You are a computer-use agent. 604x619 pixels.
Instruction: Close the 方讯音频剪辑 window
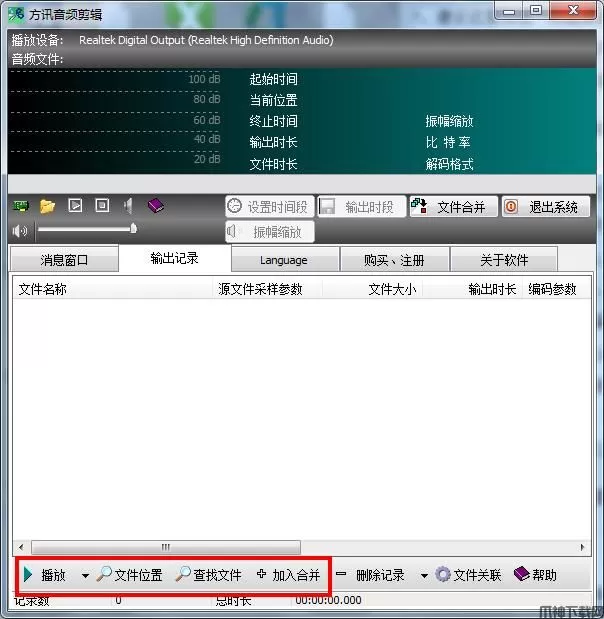(x=573, y=11)
